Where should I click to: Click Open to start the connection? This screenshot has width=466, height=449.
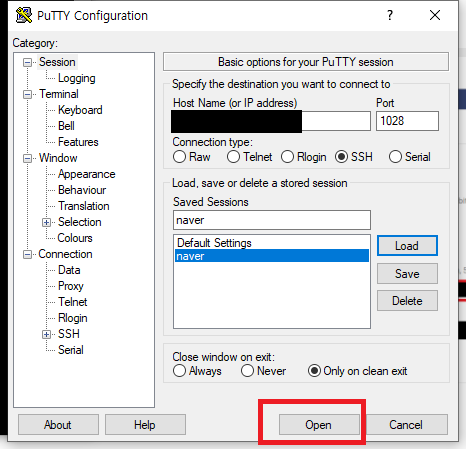tap(319, 425)
